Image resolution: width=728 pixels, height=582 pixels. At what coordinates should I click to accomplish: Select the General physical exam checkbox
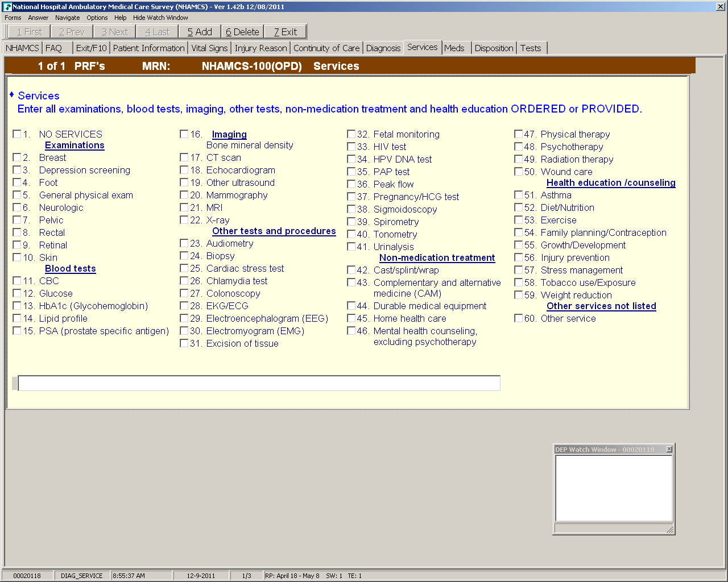tap(17, 195)
